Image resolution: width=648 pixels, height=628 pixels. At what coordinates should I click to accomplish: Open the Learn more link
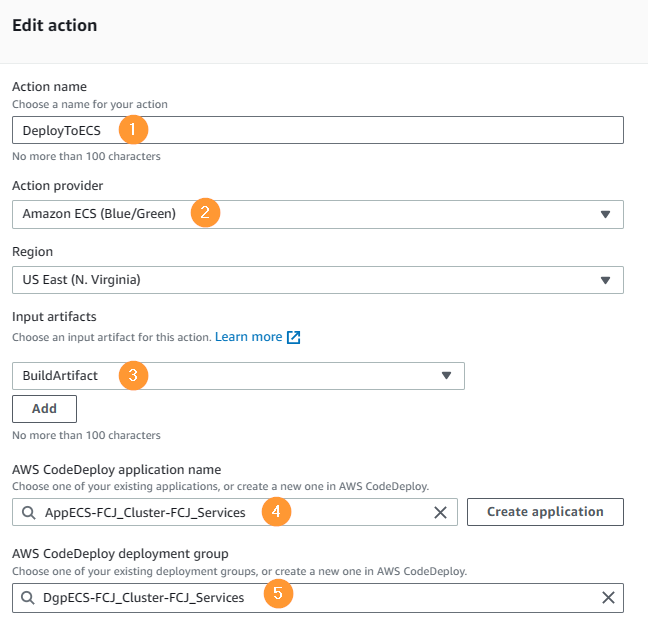point(249,337)
